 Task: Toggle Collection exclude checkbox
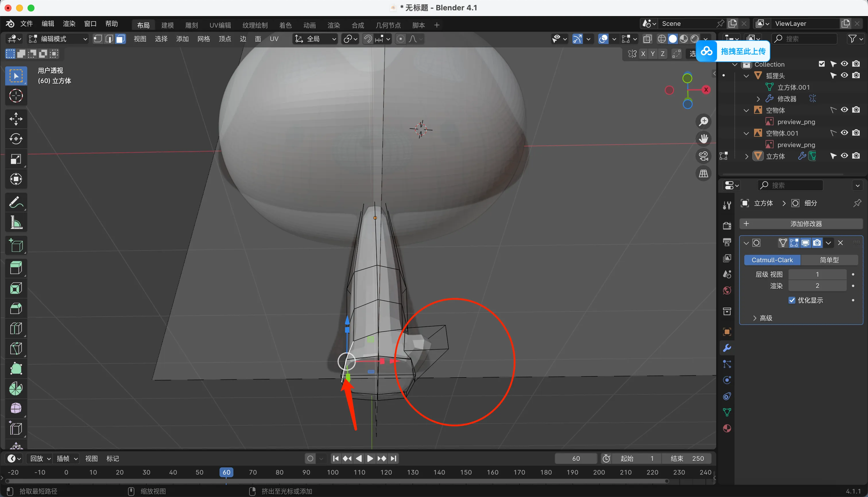coord(821,64)
